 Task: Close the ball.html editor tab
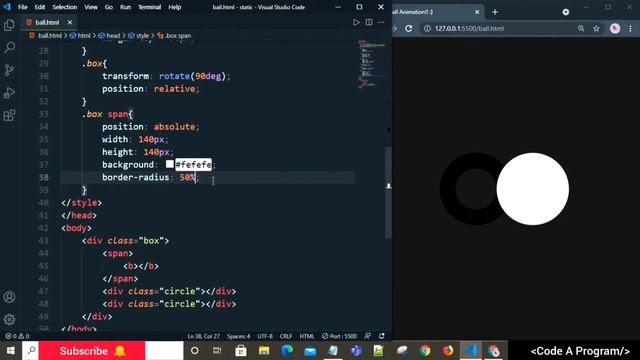tap(70, 22)
